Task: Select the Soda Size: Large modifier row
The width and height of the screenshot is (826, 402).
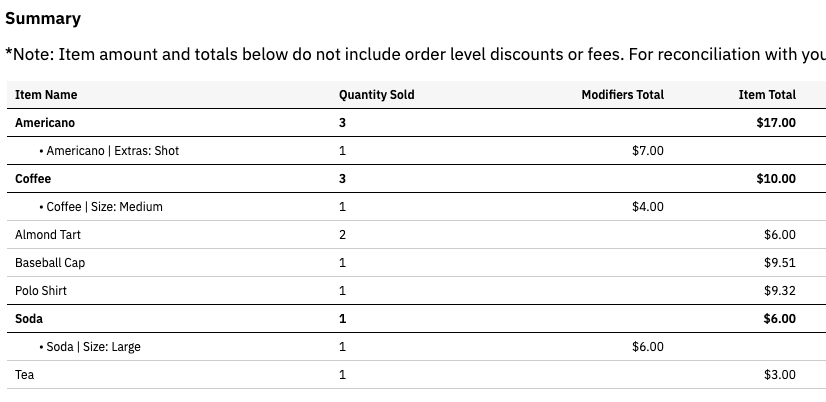Action: click(416, 347)
